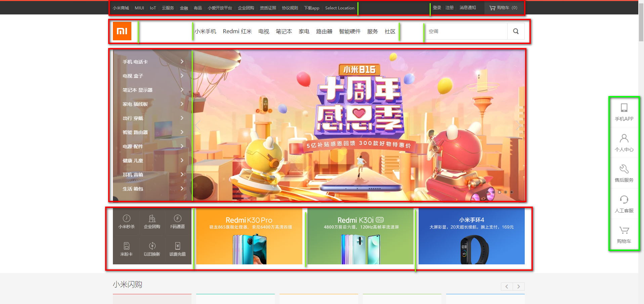Show previous banner slide
Viewport: 644px width, 304px height.
pyautogui.click(x=198, y=126)
